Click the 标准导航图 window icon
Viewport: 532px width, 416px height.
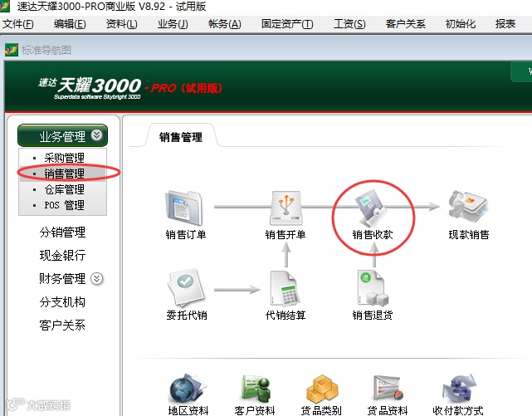click(11, 50)
